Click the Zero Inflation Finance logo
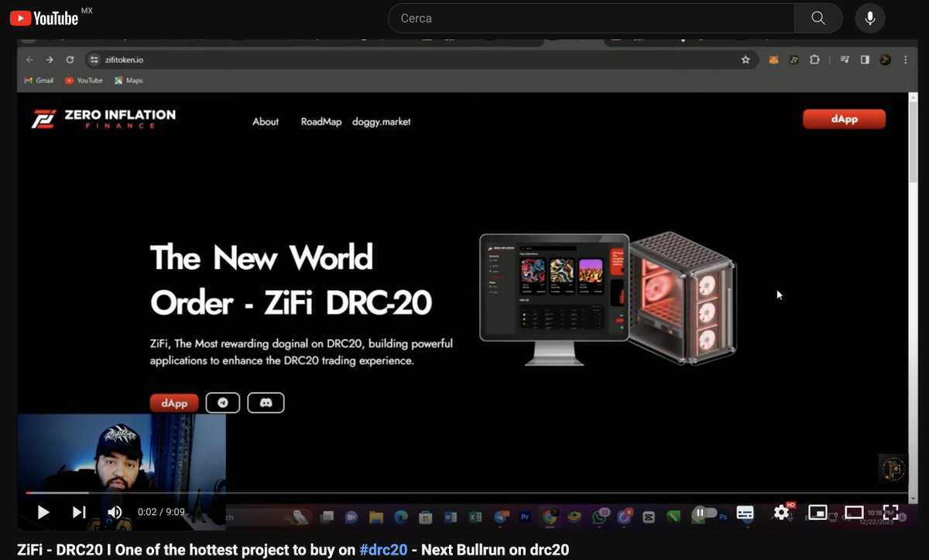Viewport: 929px width, 560px height. (104, 118)
